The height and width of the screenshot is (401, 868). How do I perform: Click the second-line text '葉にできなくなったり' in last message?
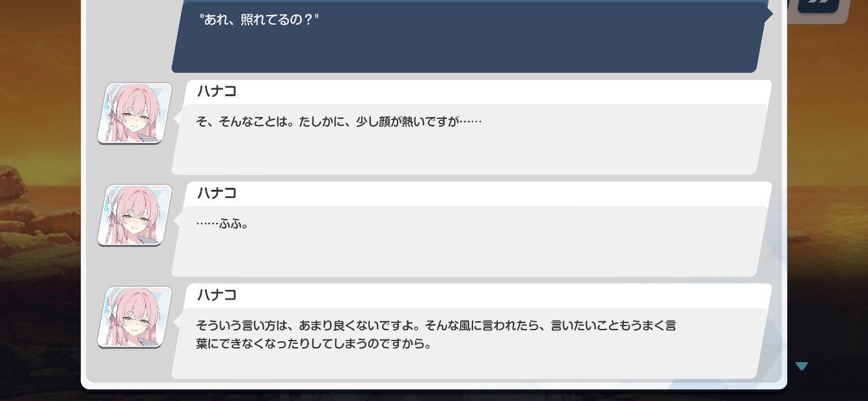(x=254, y=344)
